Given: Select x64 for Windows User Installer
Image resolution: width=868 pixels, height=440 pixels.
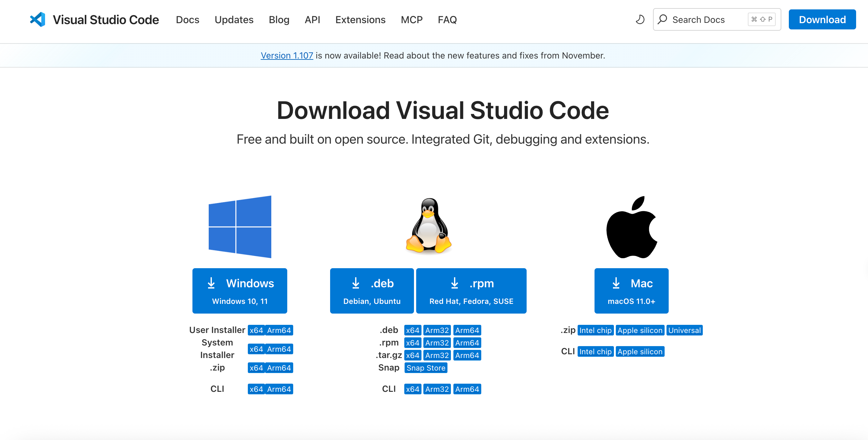Looking at the screenshot, I should [x=256, y=330].
